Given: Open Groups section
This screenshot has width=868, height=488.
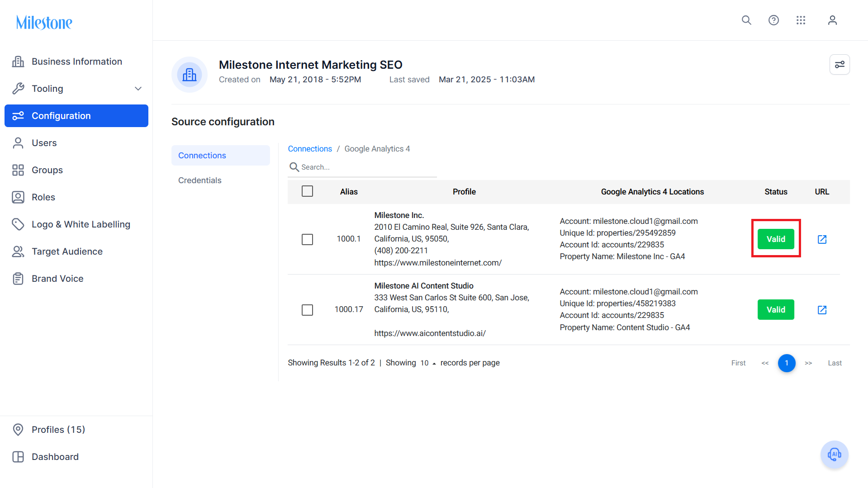Looking at the screenshot, I should click(x=76, y=170).
